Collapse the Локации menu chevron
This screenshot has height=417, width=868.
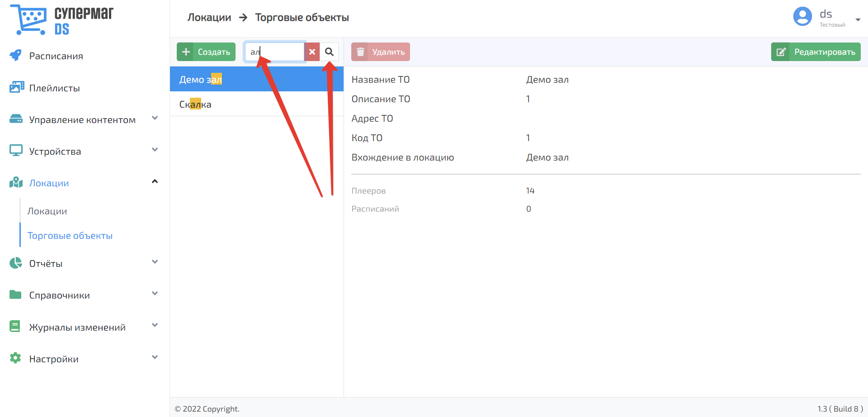coord(155,181)
